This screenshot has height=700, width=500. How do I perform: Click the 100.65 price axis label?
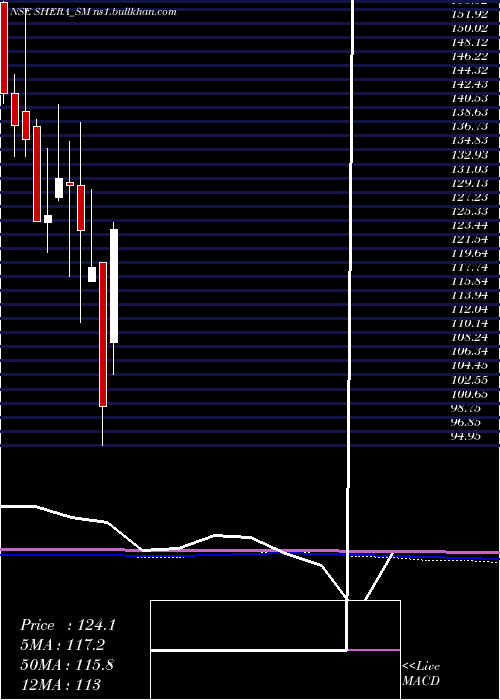pyautogui.click(x=469, y=394)
